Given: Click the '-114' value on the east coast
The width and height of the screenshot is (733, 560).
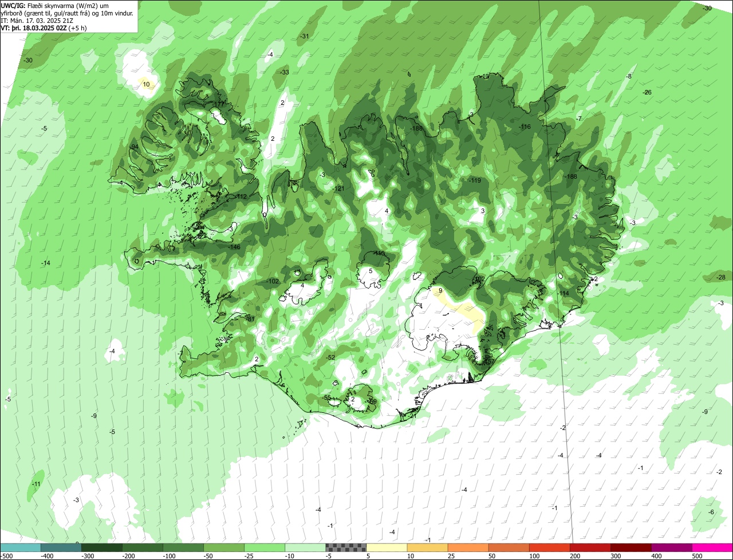Looking at the screenshot, I should point(563,293).
